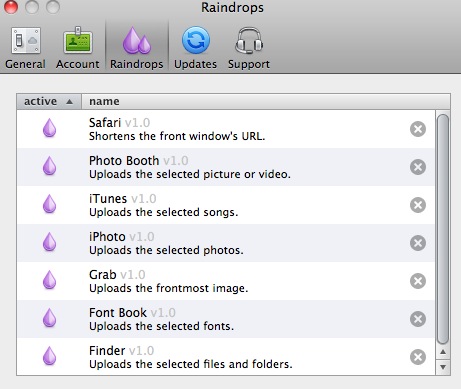This screenshot has width=461, height=389.
Task: Sort list by active column header
Action: coord(49,101)
